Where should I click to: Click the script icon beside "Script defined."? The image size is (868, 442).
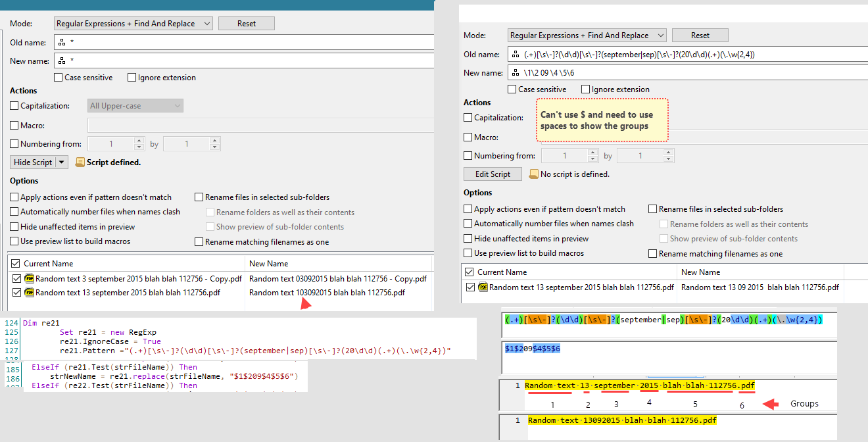click(80, 162)
